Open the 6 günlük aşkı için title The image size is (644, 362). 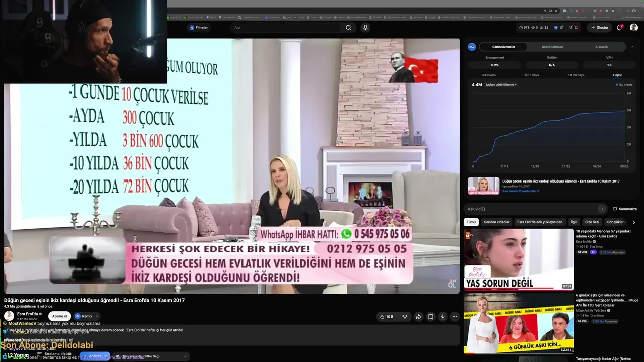607,300
